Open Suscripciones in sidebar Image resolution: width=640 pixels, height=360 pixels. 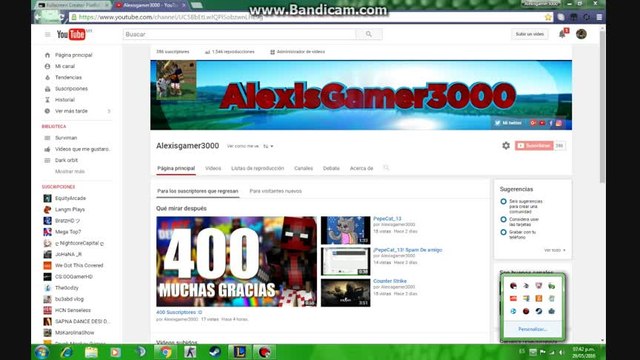(71, 89)
